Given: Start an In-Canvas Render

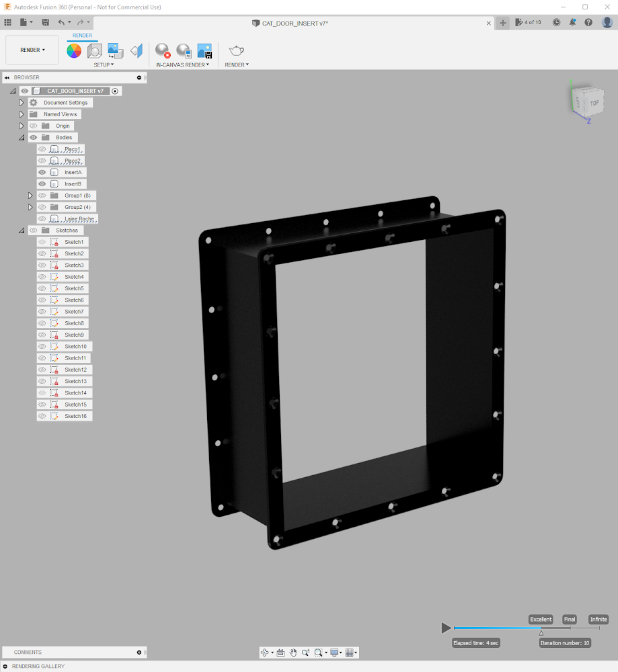Looking at the screenshot, I should coord(162,50).
